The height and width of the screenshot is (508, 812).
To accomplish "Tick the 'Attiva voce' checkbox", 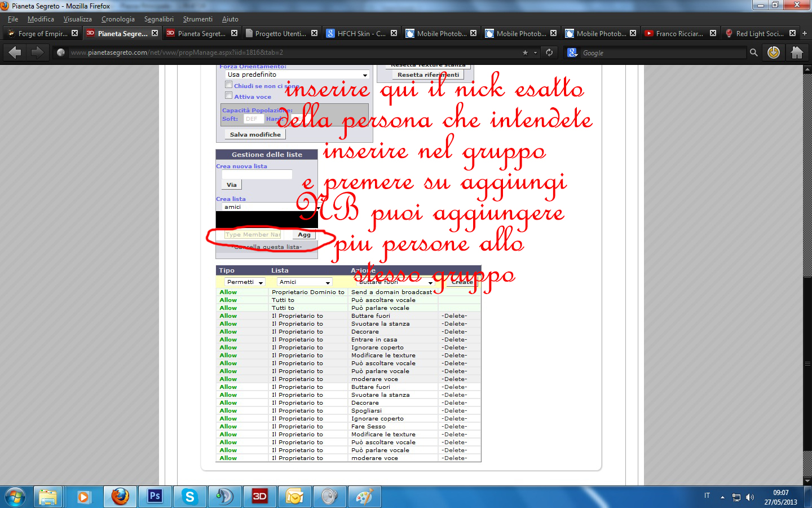I will (x=228, y=95).
